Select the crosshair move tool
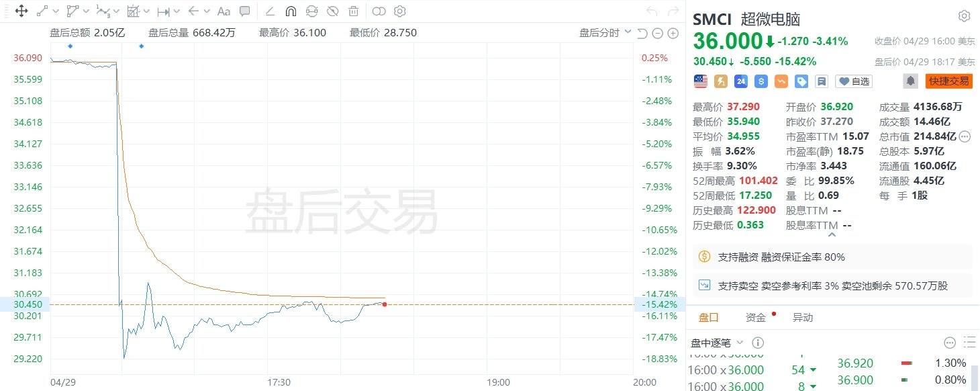 21,11
